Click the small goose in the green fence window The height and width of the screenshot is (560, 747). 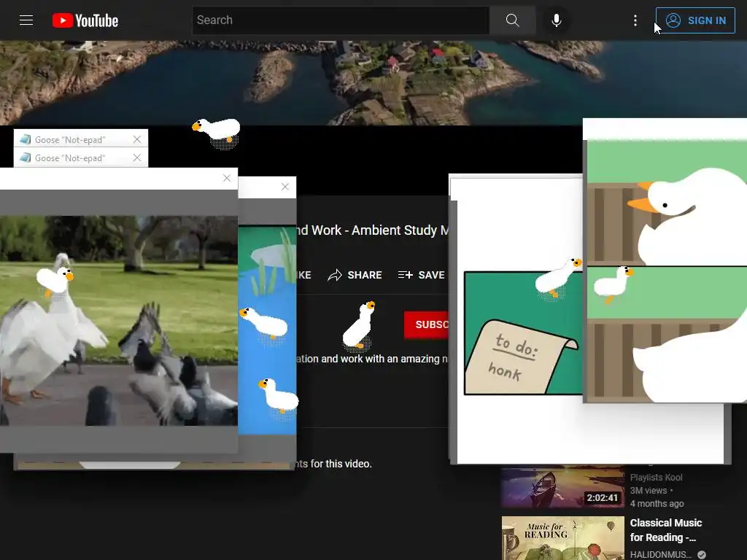tap(613, 284)
